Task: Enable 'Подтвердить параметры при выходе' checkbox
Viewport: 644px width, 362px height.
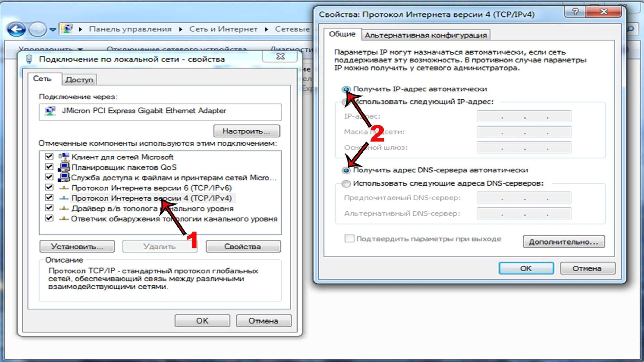Action: 349,239
